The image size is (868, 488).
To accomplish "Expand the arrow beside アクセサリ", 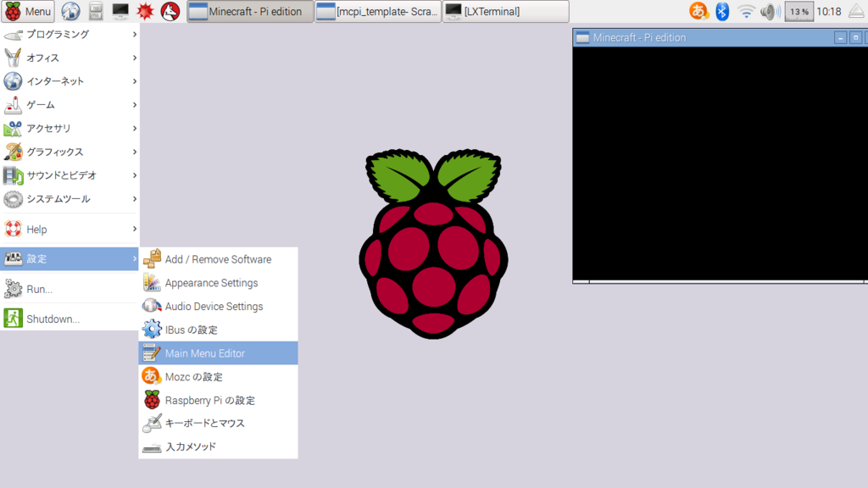I will 135,129.
